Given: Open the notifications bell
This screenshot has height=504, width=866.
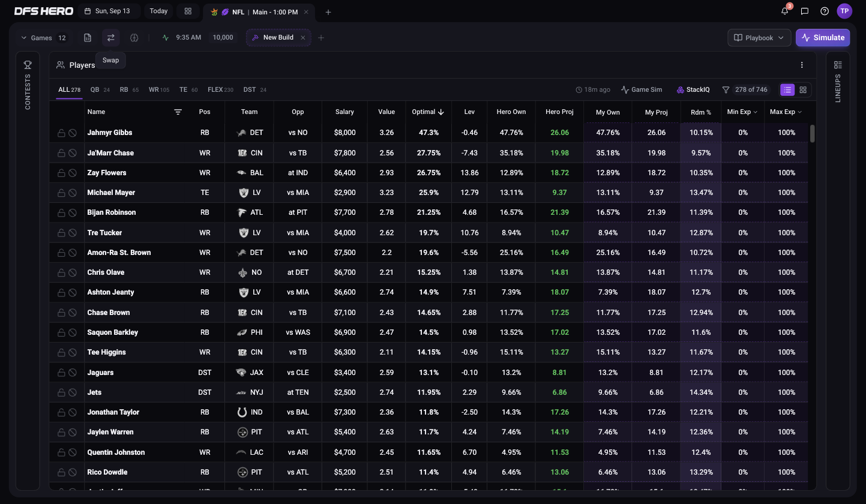Looking at the screenshot, I should [x=785, y=11].
